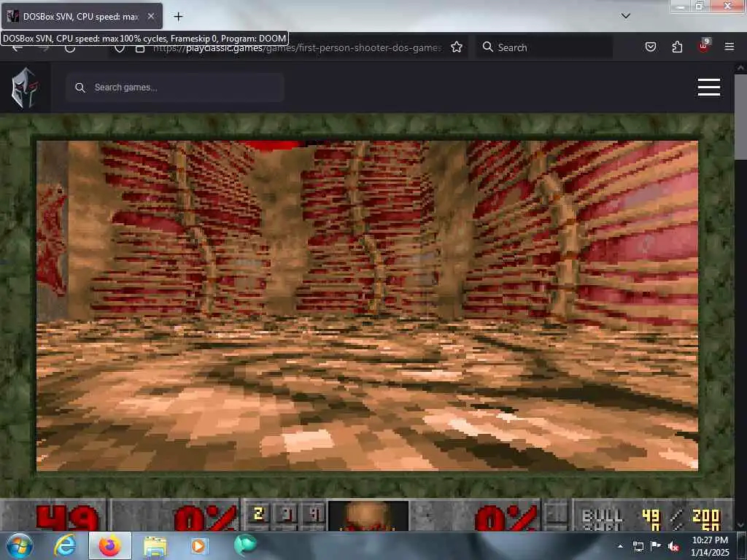Click the clock showing 10:27 PM

click(709, 546)
